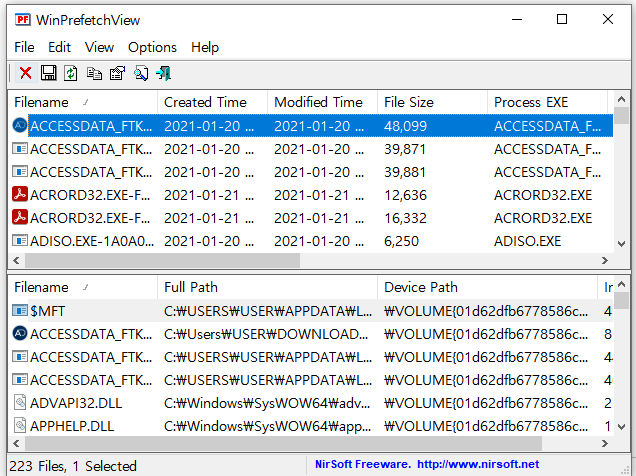Click the file icon of the ADISO.EXE row

19,241
